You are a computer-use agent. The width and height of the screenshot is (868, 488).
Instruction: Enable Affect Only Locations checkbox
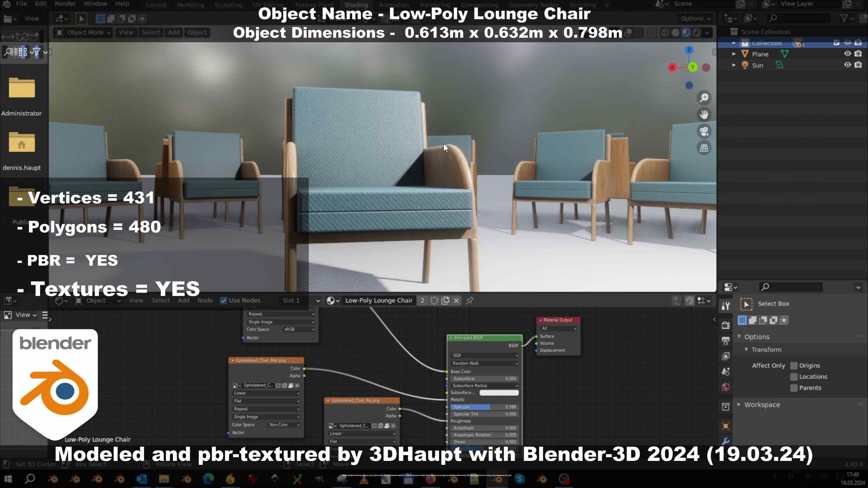794,377
